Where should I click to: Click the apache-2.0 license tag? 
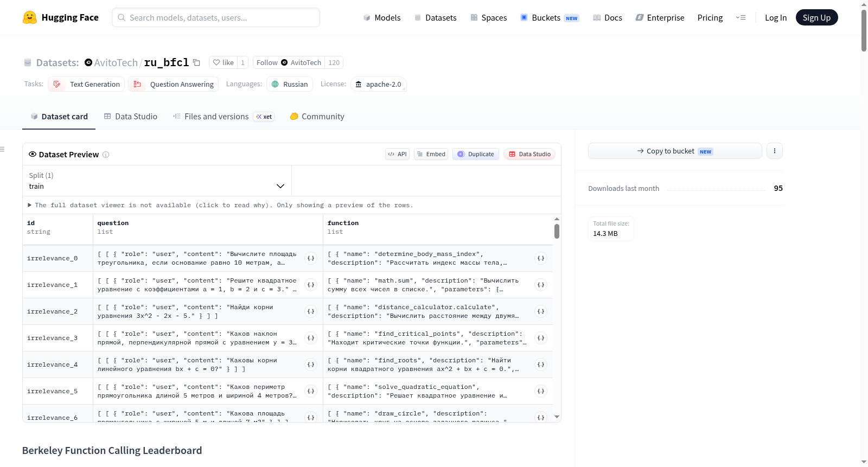click(x=378, y=84)
